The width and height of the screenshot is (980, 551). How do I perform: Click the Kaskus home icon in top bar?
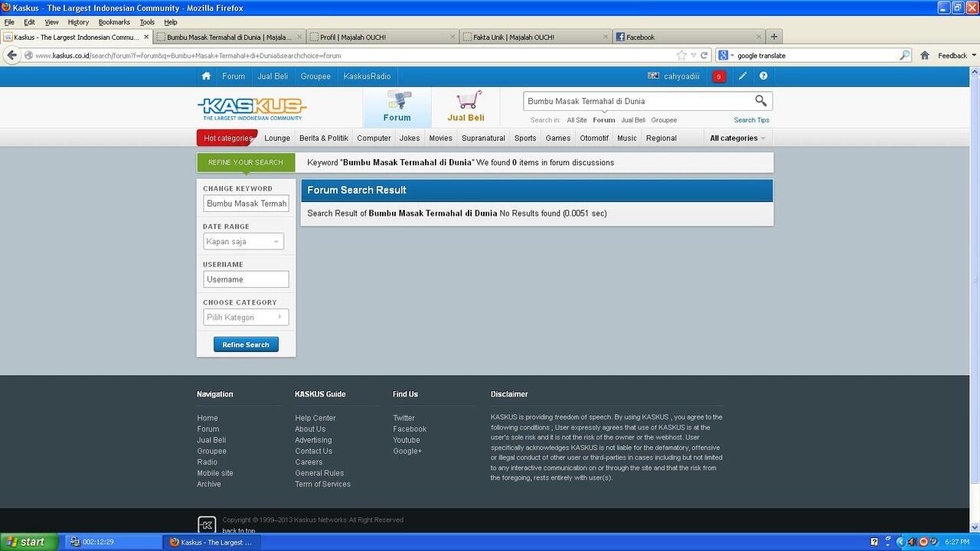[x=206, y=76]
